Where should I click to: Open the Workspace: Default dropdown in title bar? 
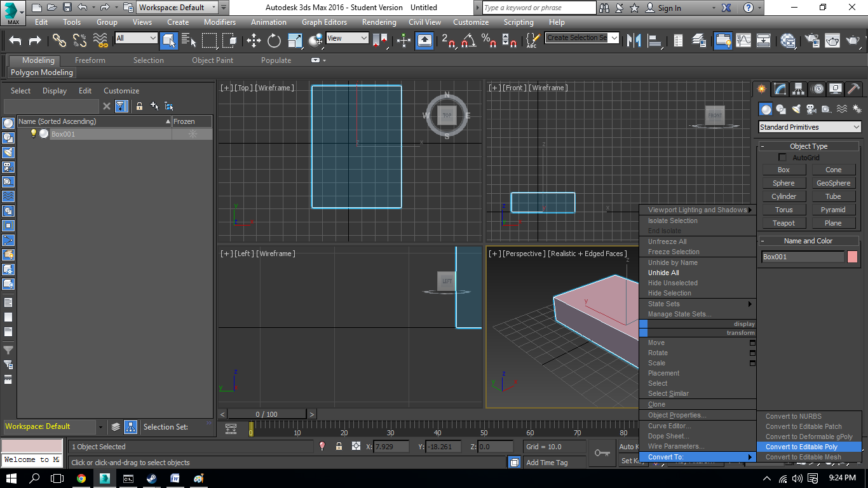click(178, 8)
